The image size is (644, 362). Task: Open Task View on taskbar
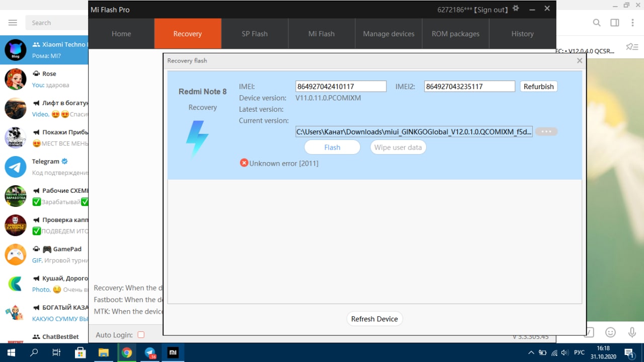[57, 352]
